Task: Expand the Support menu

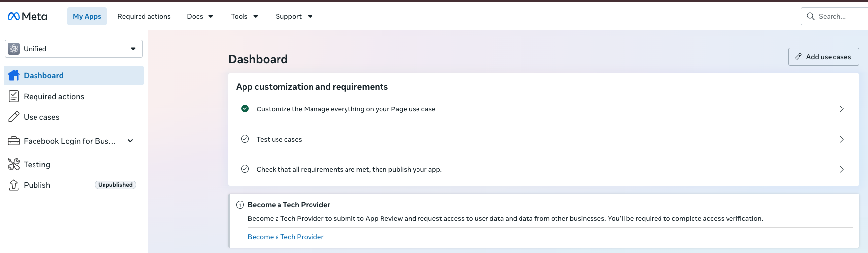Action: [294, 16]
